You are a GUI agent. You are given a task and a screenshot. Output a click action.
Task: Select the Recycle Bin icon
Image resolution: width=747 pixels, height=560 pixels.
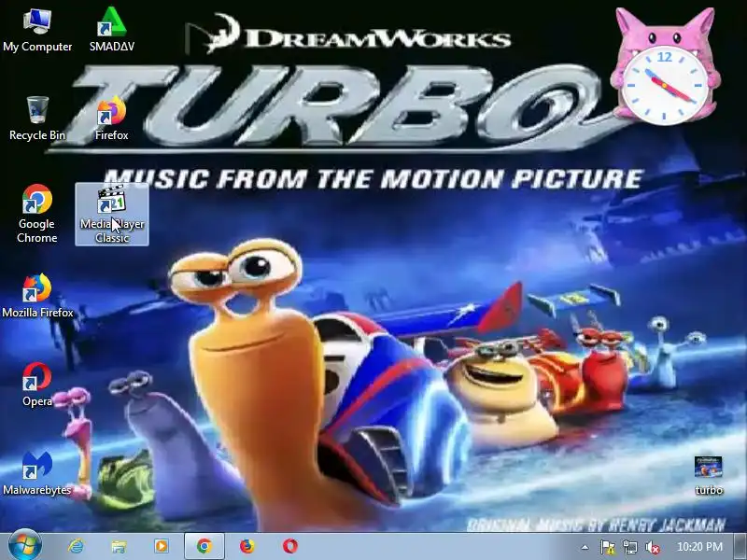pos(37,119)
